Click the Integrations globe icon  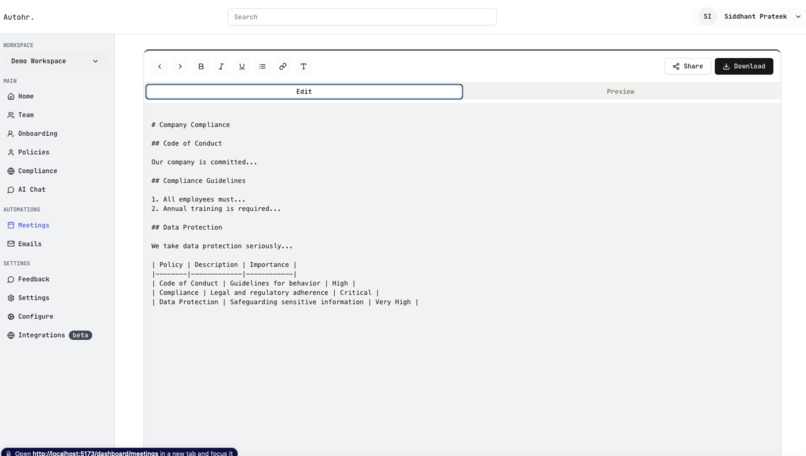tap(11, 335)
